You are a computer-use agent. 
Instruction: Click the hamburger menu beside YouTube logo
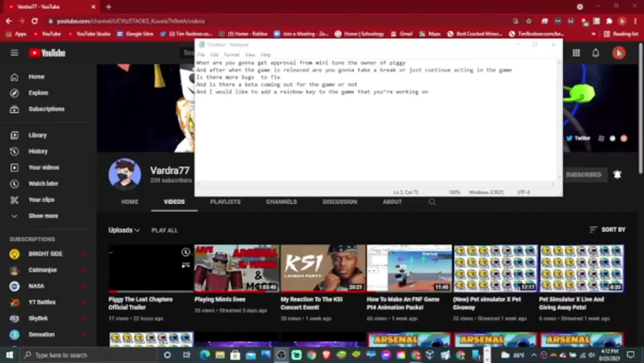[14, 53]
